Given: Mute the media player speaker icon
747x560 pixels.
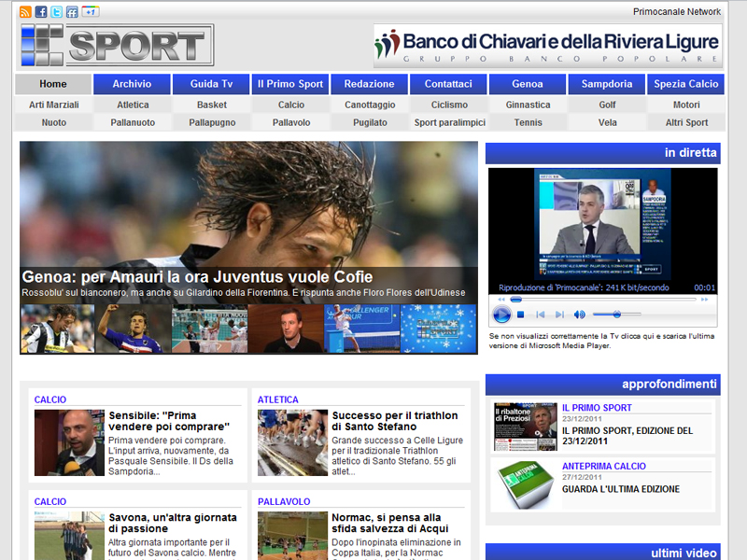Looking at the screenshot, I should pos(579,315).
